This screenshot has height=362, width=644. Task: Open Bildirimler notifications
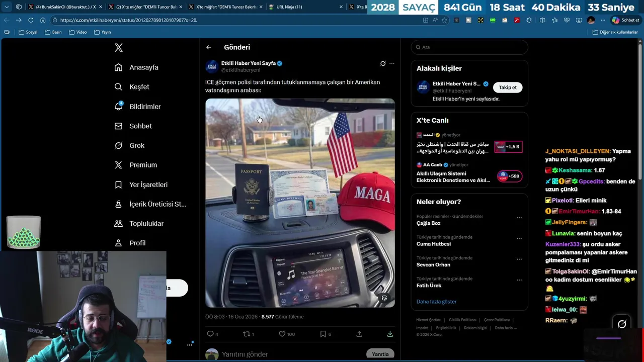coord(137,107)
